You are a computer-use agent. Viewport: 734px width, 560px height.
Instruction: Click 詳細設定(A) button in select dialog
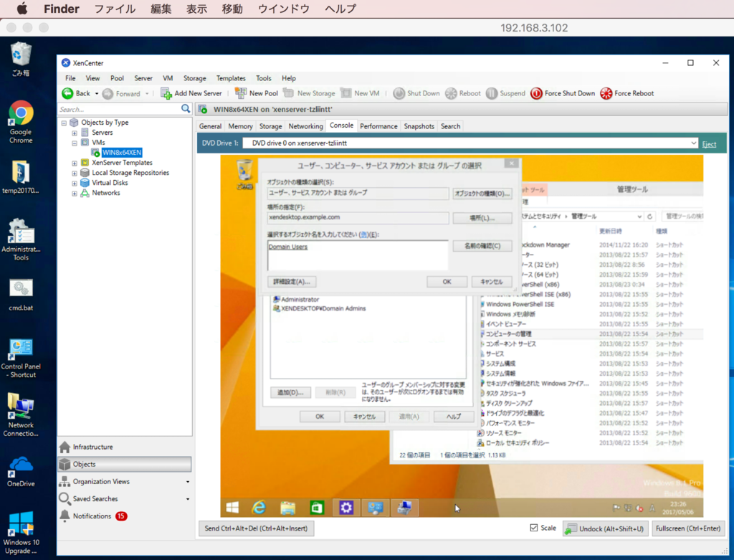(x=292, y=281)
